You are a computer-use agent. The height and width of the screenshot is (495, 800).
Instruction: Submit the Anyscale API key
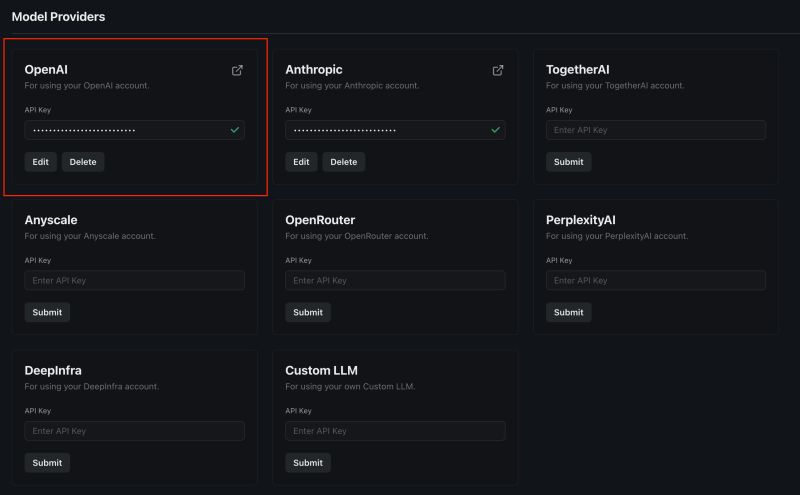pyautogui.click(x=47, y=312)
